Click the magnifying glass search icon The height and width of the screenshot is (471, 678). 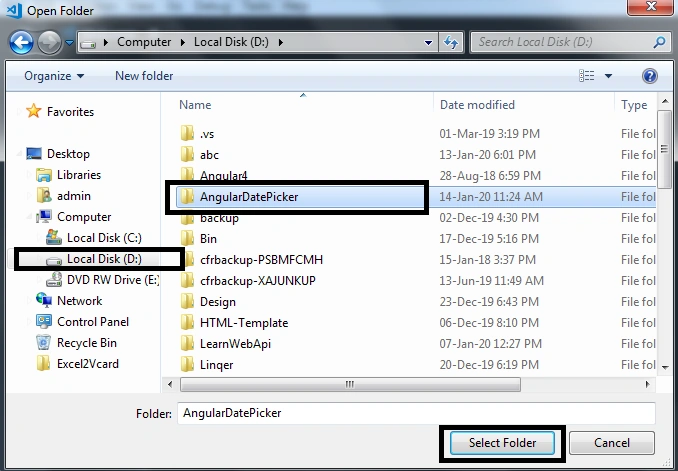point(659,42)
